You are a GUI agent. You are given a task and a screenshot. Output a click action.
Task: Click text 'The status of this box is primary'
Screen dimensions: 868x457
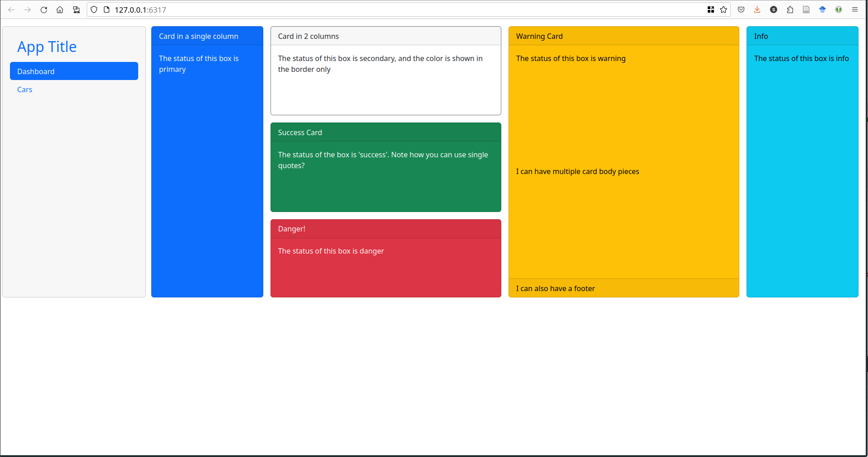coord(199,64)
